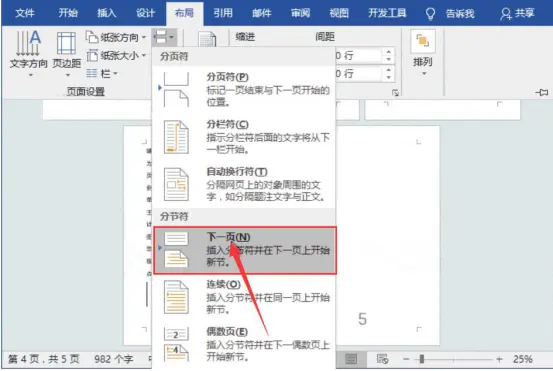This screenshot has height=371, width=553.
Task: Decrease the lower 0 行 spacing value
Action: [388, 77]
